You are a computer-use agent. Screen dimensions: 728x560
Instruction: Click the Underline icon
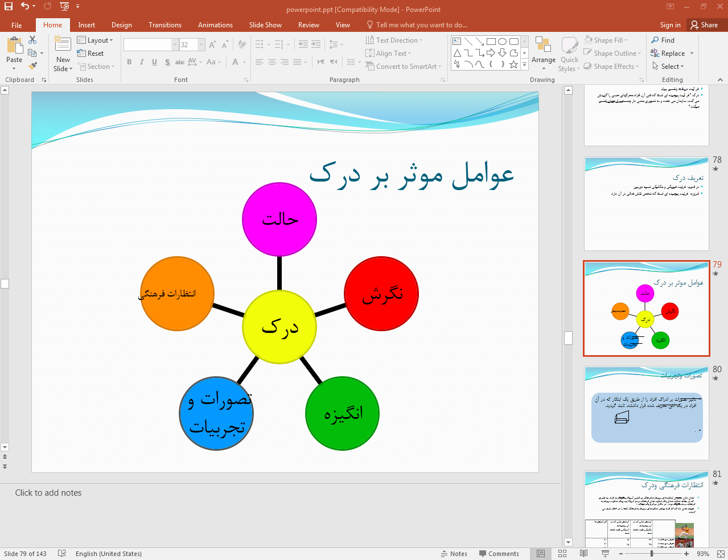pos(154,61)
